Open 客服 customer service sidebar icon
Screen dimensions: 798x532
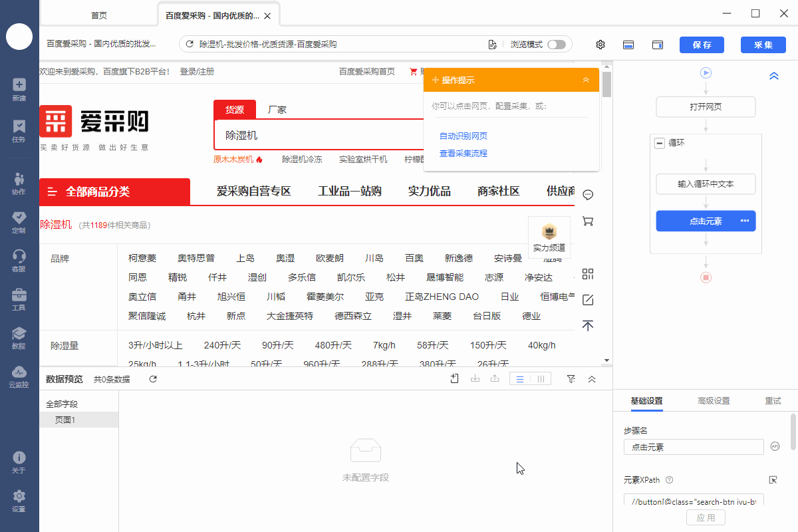[x=19, y=261]
